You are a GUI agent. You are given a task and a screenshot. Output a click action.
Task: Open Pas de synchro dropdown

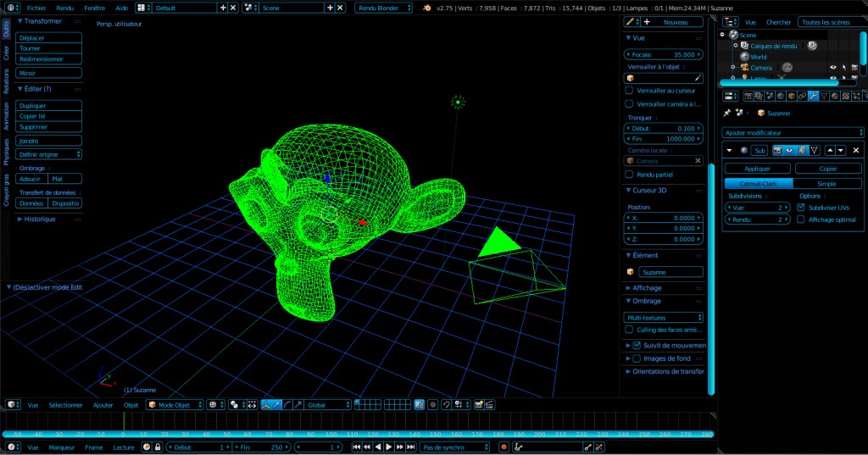tap(455, 447)
